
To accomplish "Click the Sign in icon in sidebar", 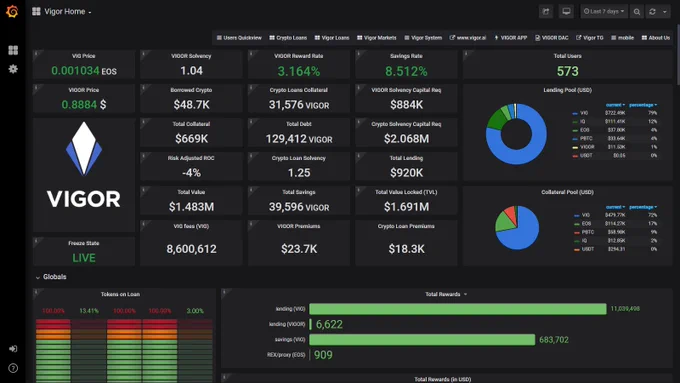I will (x=13, y=349).
